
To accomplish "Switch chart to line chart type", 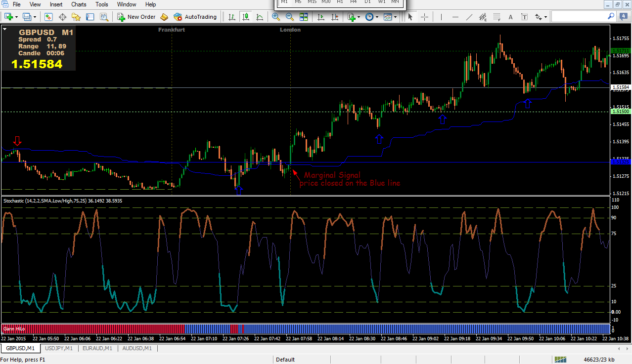I will 260,17.
